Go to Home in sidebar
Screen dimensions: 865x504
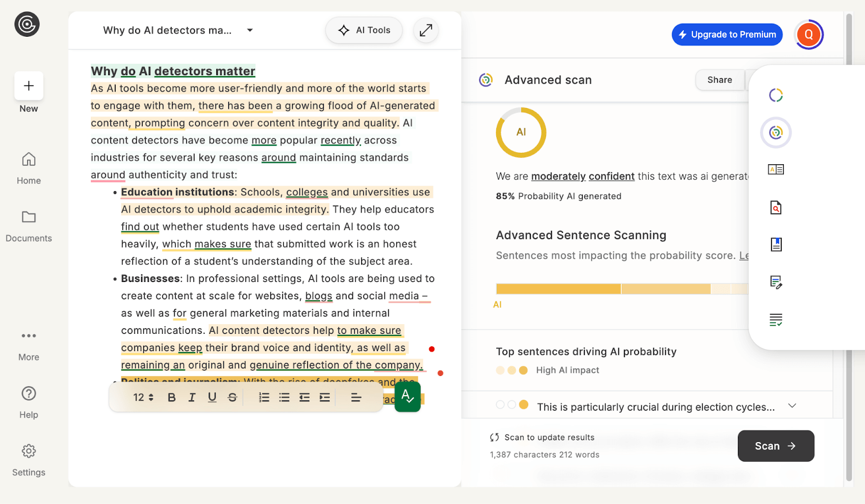[x=29, y=168]
